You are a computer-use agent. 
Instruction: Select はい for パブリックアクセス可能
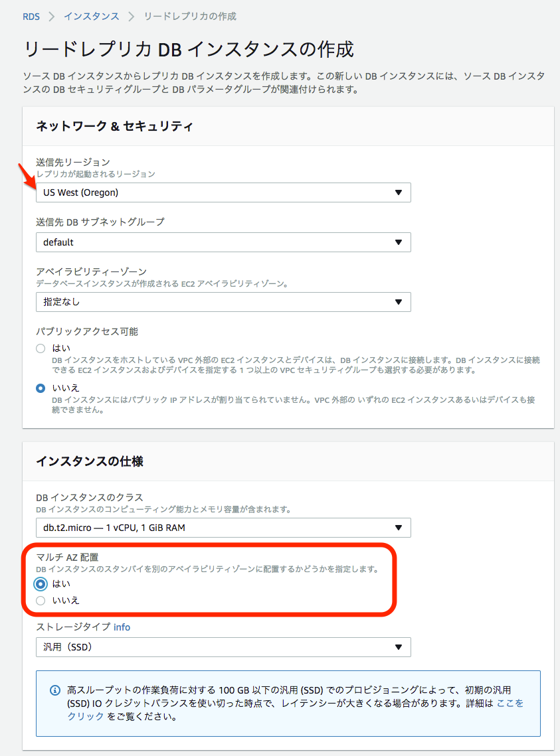tap(41, 348)
